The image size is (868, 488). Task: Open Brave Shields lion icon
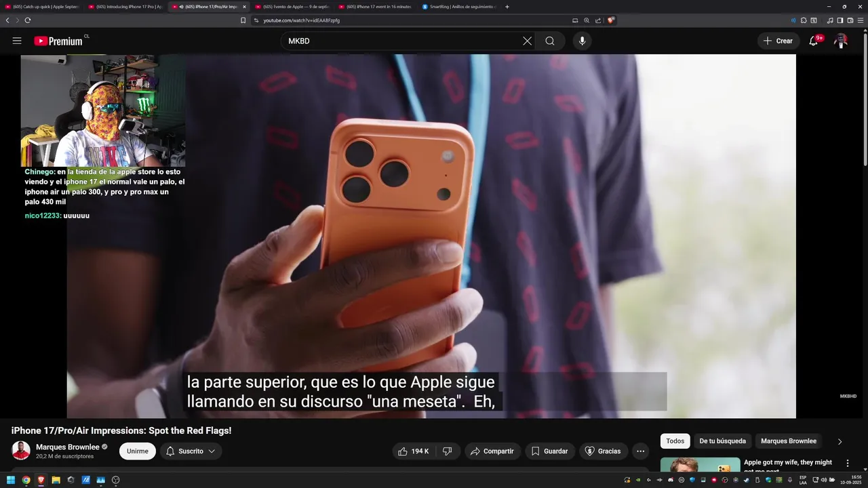click(x=611, y=20)
